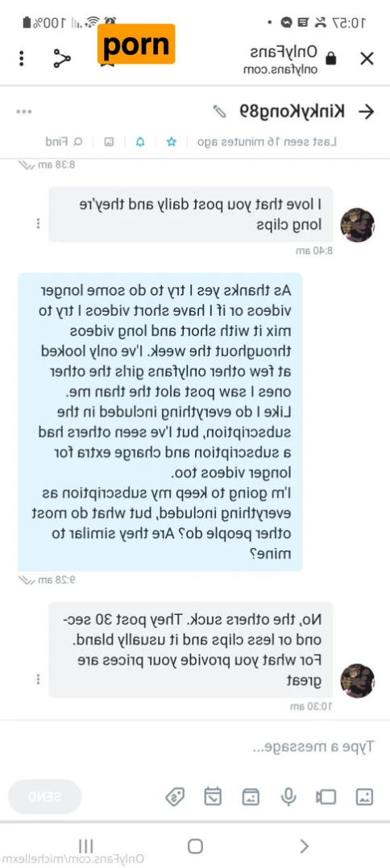Tap the video camera attach icon

coord(326,796)
